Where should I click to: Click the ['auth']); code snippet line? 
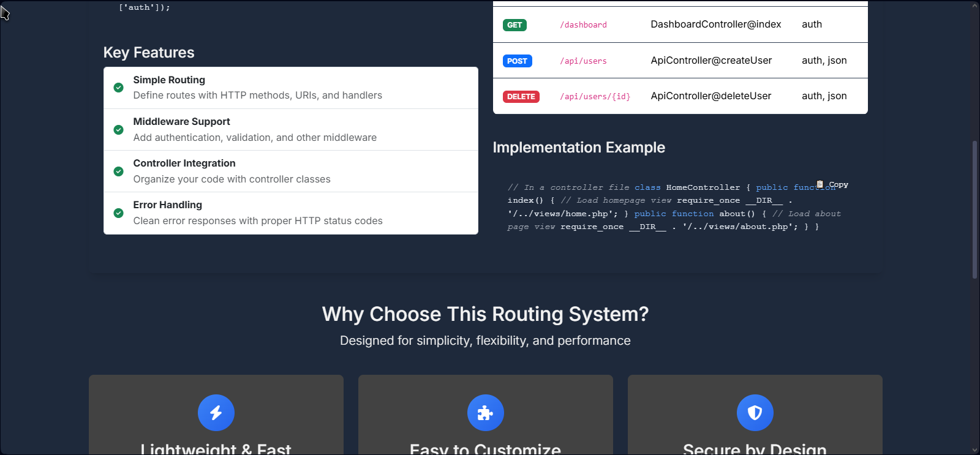pos(145,7)
